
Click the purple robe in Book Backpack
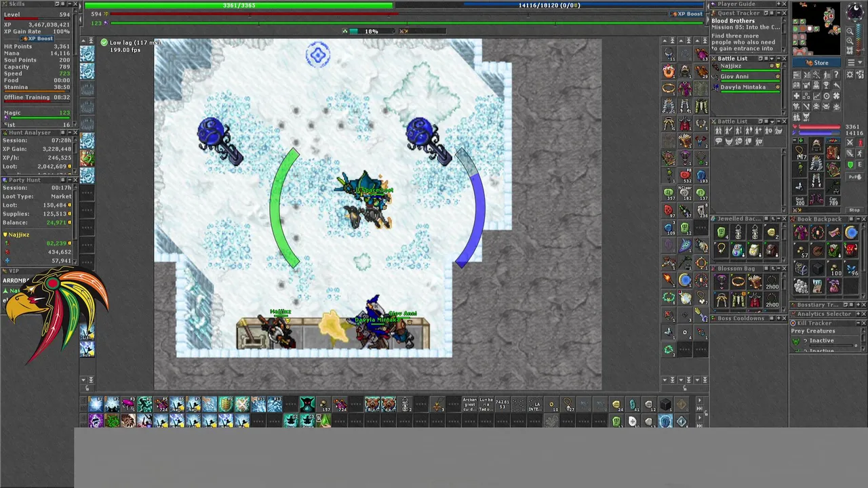(801, 232)
